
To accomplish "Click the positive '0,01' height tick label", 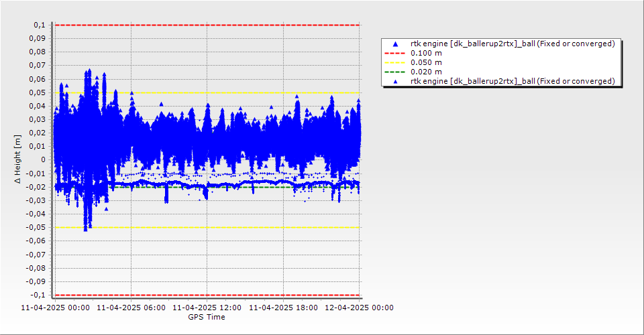I will click(x=38, y=146).
